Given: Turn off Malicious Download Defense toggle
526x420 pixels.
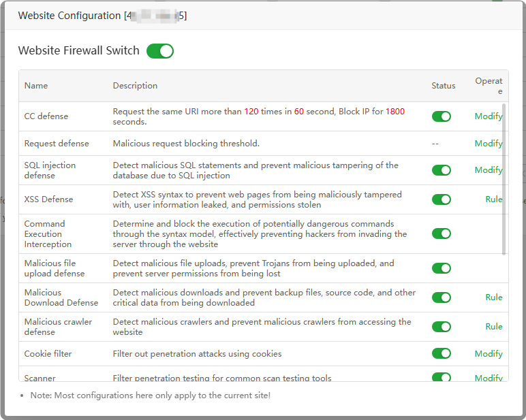Looking at the screenshot, I should tap(442, 297).
